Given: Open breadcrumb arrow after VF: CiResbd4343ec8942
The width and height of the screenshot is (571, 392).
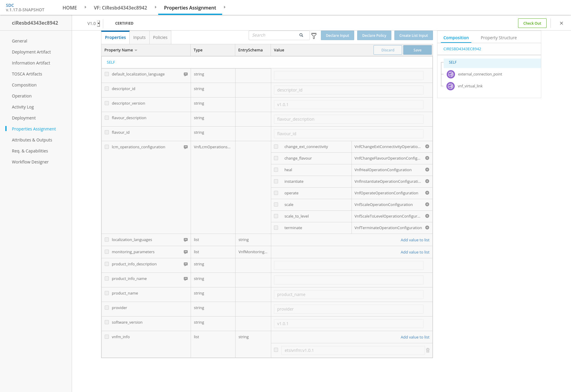Looking at the screenshot, I should tap(156, 7).
